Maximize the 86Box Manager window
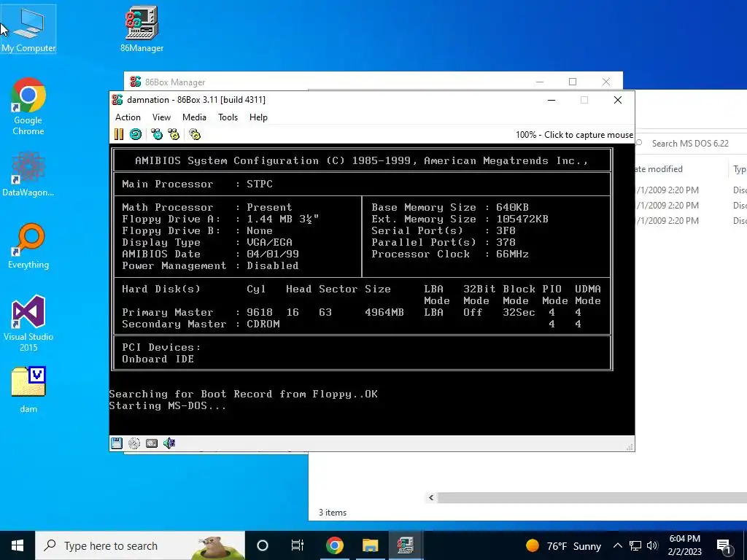The width and height of the screenshot is (747, 560). click(x=573, y=82)
